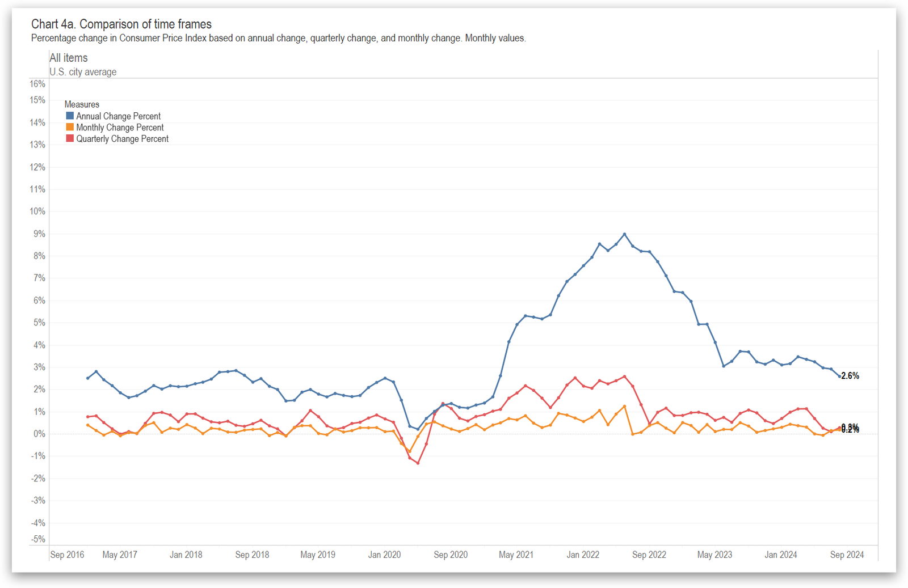Viewport: 908px width, 588px height.
Task: Click the 8% y-axis label
Action: point(40,256)
